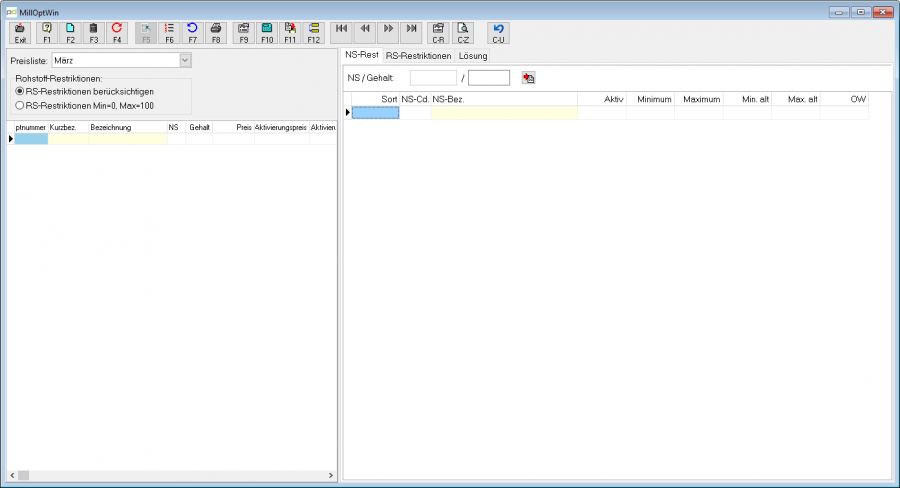The image size is (900, 488).
Task: Minimize the MillOptWin window
Action: pos(839,12)
